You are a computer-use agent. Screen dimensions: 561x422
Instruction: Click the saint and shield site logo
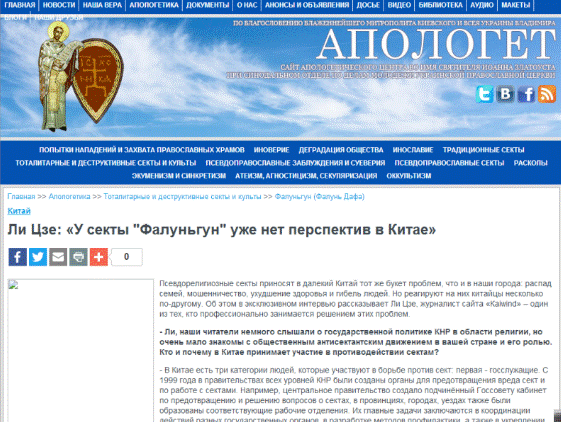pos(81,77)
